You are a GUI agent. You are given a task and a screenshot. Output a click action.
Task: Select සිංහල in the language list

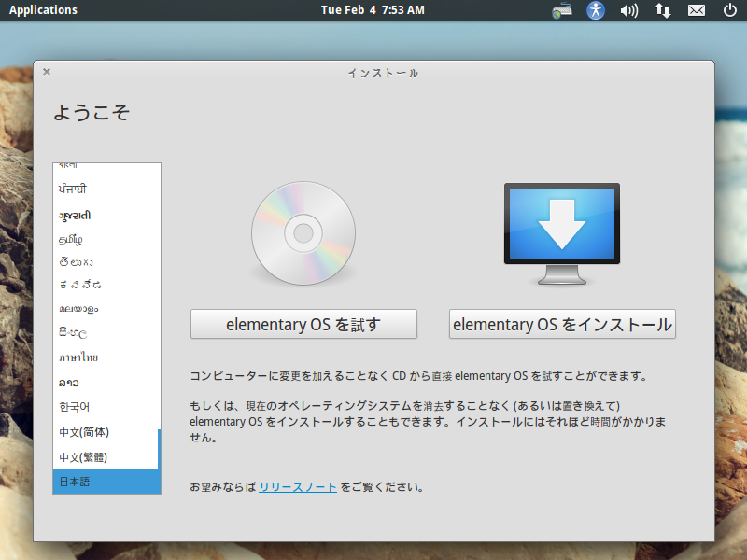point(106,332)
